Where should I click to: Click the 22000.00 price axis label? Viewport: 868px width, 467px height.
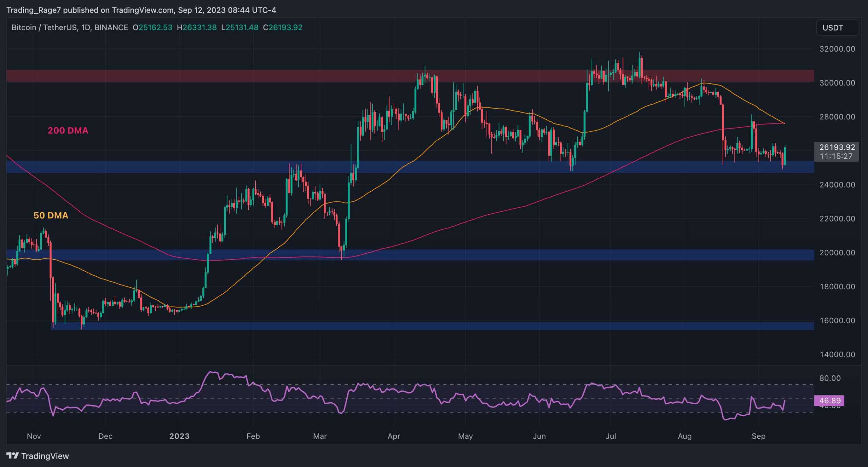[837, 219]
